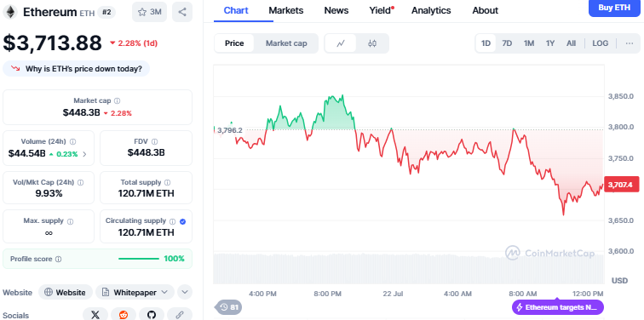This screenshot has height=320, width=644.
Task: Switch to the candlestick chart icon
Action: [372, 43]
